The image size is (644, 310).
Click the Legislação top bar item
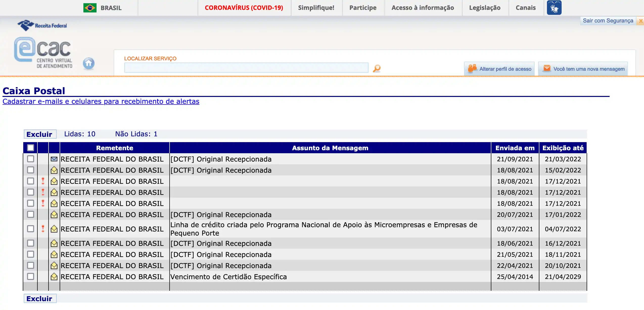[x=485, y=8]
